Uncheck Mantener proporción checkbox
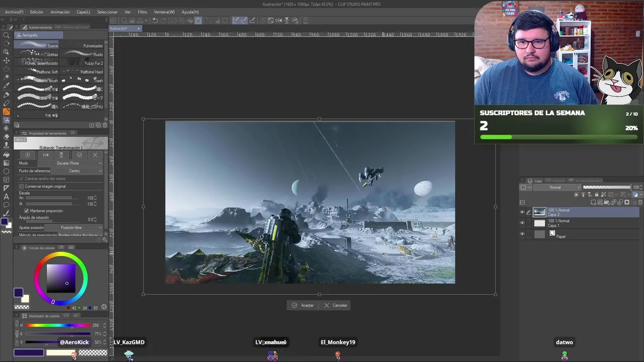 click(x=27, y=211)
